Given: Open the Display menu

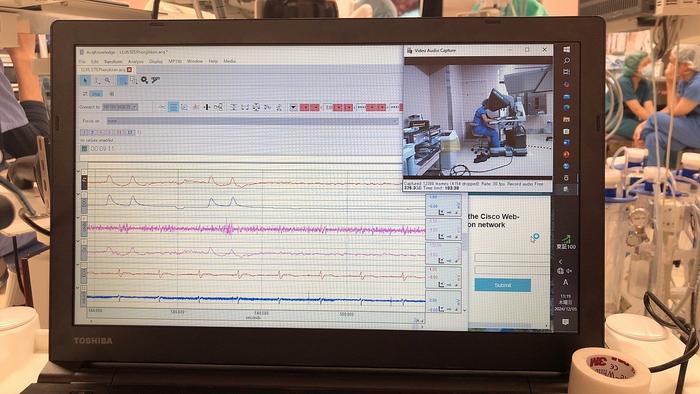Looking at the screenshot, I should [156, 61].
